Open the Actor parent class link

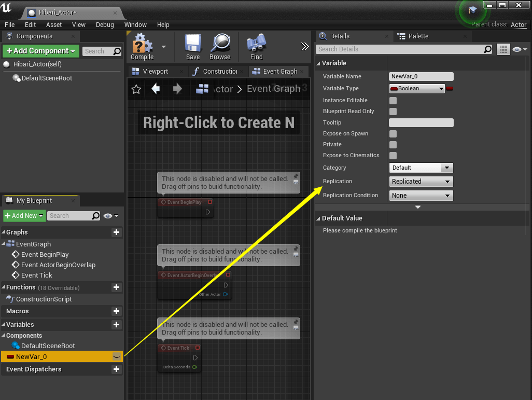pos(519,25)
